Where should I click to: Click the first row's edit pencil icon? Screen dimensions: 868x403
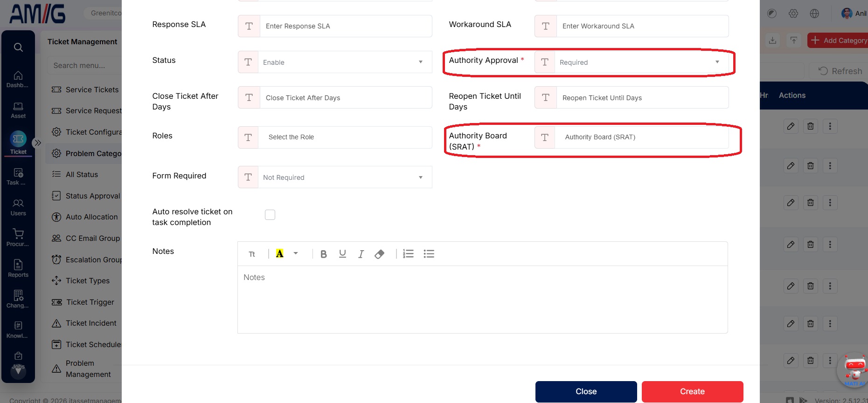[x=791, y=126]
